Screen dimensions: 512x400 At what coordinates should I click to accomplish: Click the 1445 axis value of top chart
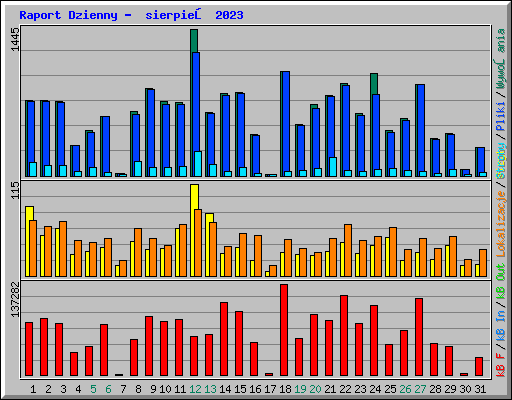[x=15, y=40]
